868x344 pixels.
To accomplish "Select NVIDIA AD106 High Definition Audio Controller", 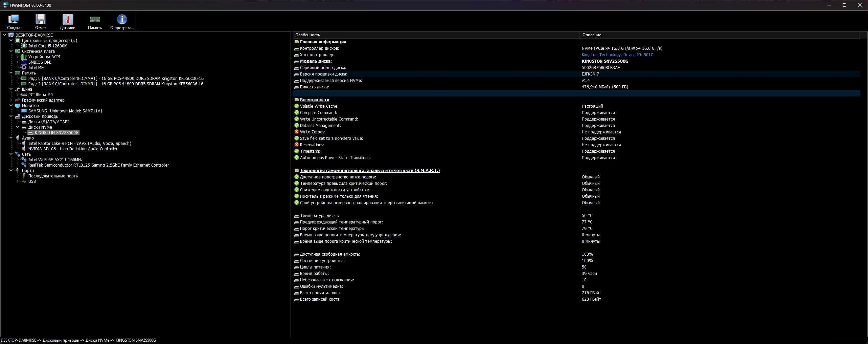I will (x=73, y=149).
